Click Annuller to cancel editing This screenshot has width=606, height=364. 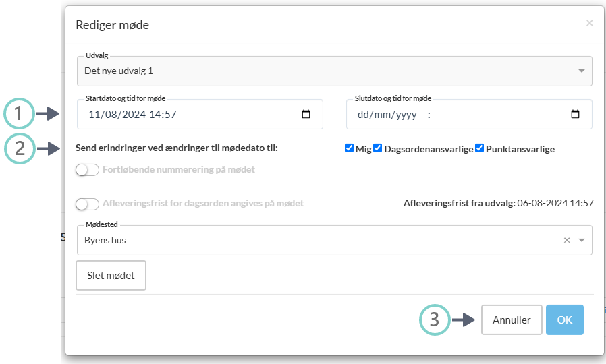tap(512, 320)
